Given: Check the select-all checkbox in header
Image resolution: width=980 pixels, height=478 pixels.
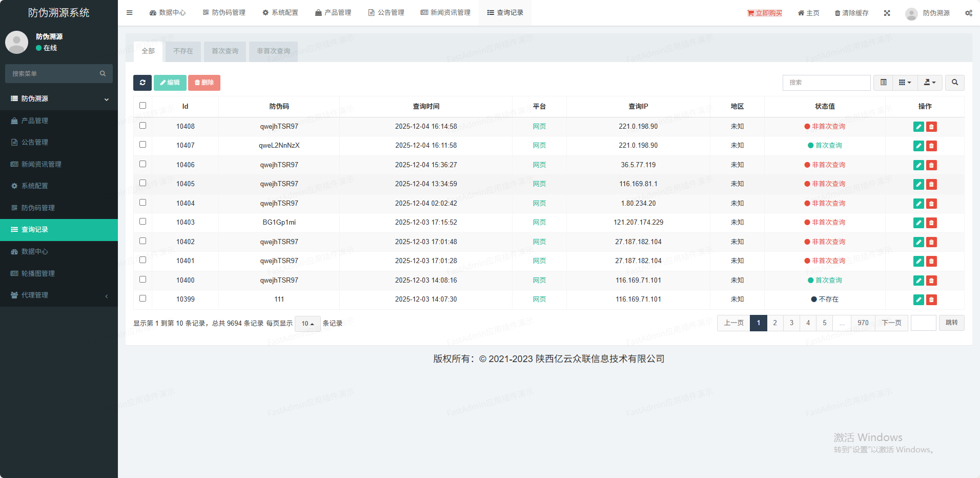Looking at the screenshot, I should [x=143, y=106].
